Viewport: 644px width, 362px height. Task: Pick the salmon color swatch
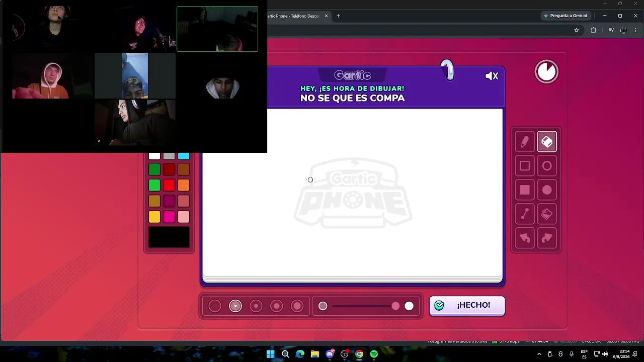pos(184,201)
